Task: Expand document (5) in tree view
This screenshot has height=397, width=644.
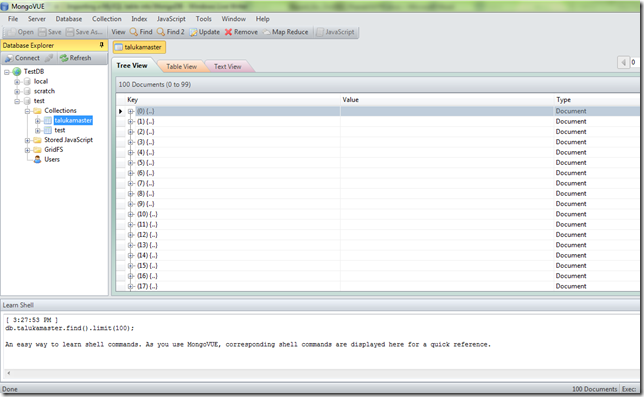Action: pyautogui.click(x=131, y=163)
